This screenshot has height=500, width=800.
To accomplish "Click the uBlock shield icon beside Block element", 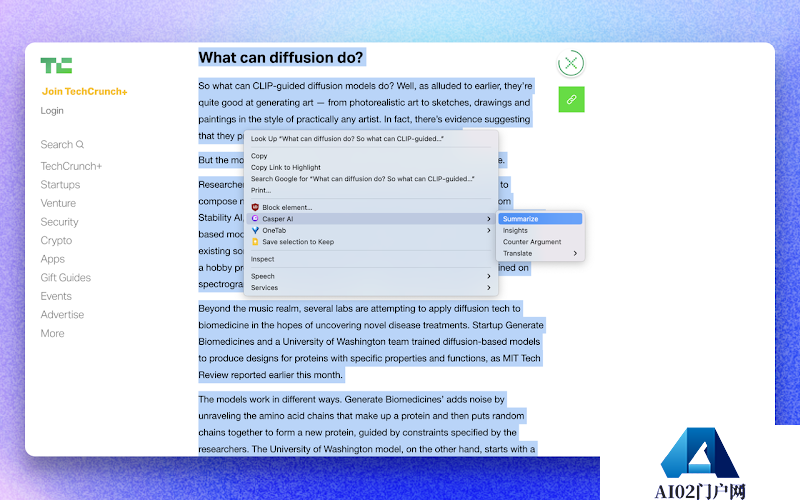I will pyautogui.click(x=255, y=207).
